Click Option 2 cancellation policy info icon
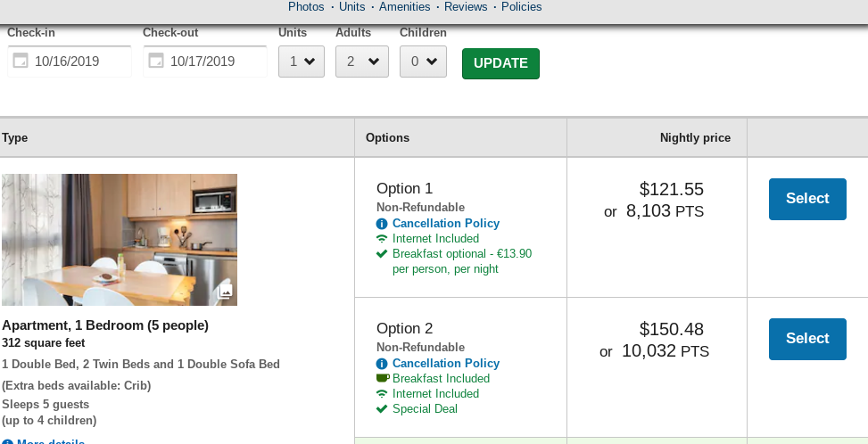Viewport: 868px width, 444px height. (x=382, y=364)
